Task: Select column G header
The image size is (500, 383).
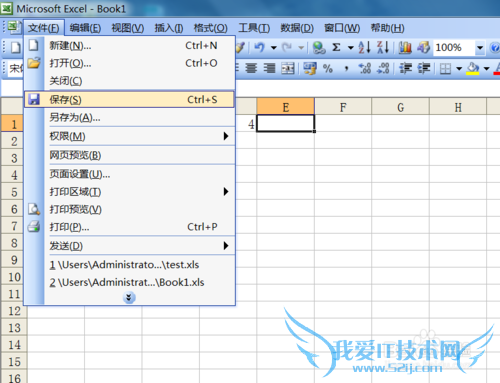Action: pyautogui.click(x=400, y=107)
